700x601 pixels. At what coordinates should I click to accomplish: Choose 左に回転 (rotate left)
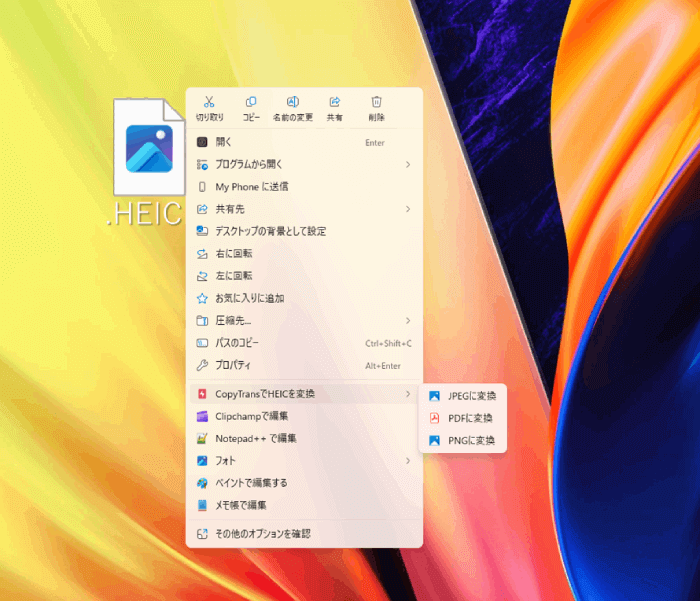point(304,276)
